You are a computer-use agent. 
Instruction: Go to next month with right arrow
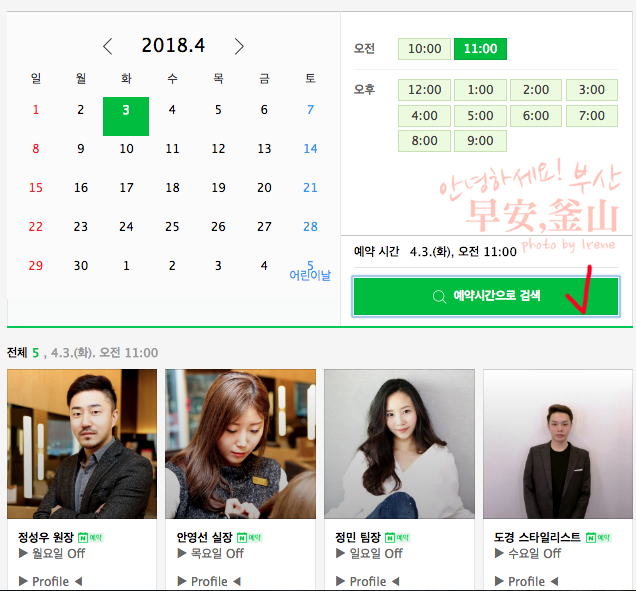click(x=239, y=46)
